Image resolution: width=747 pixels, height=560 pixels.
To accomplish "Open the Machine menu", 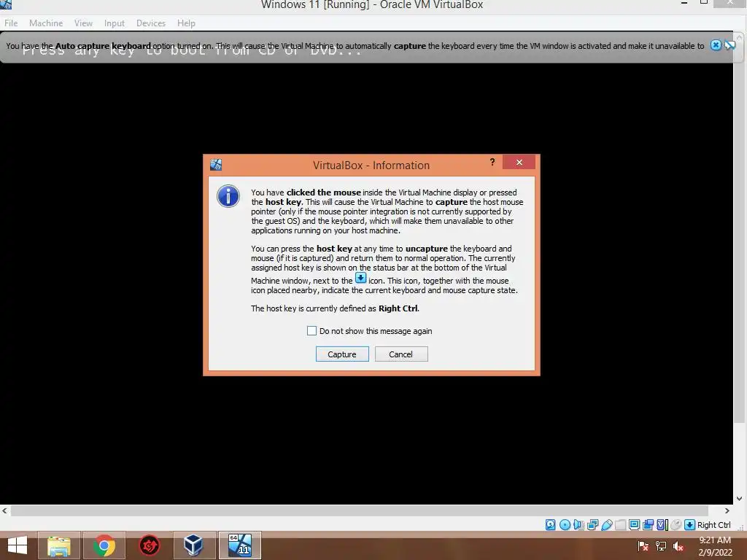I will pyautogui.click(x=46, y=23).
